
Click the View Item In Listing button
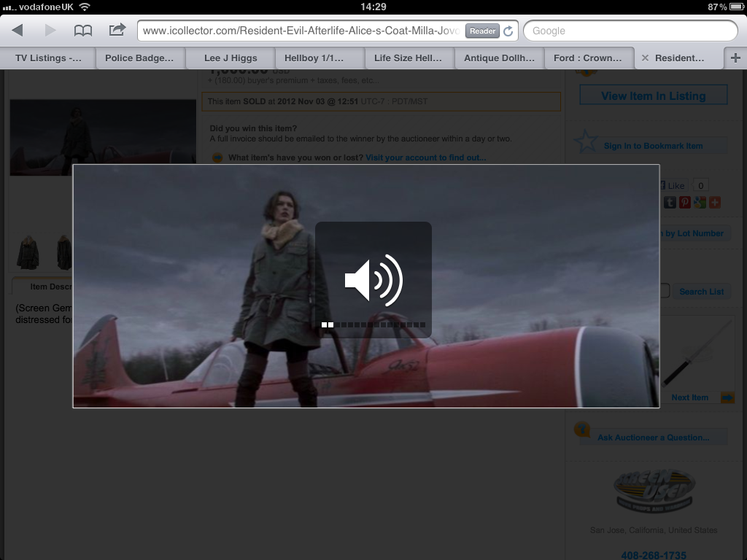click(654, 95)
